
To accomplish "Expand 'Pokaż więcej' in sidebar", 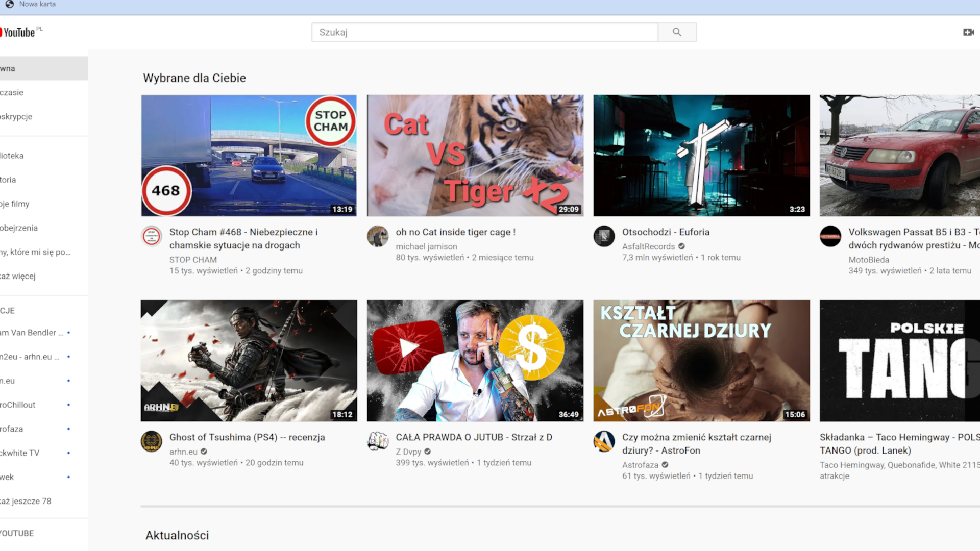I will click(x=44, y=276).
